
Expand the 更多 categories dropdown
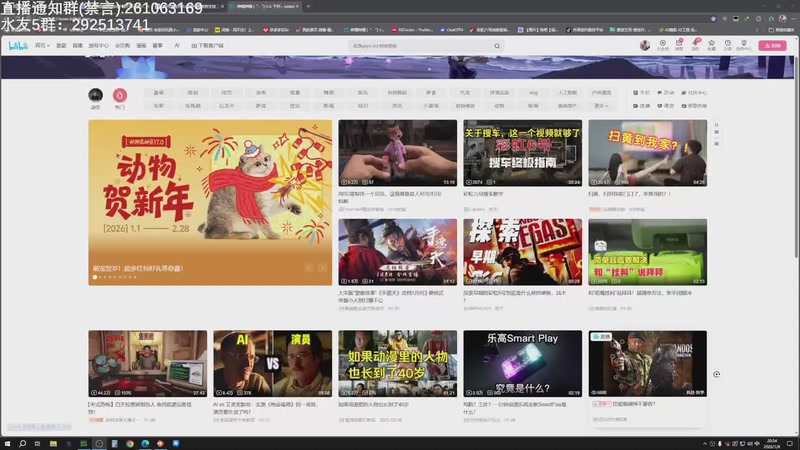pos(601,106)
